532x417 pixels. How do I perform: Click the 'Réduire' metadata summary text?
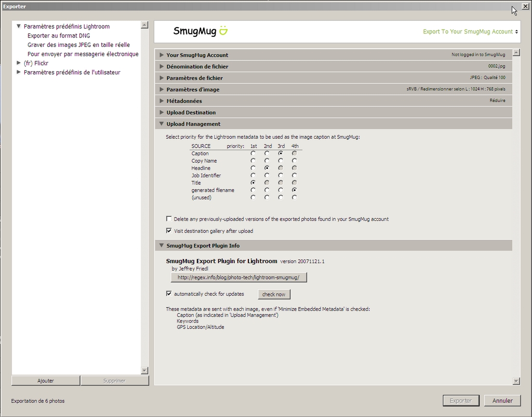pyautogui.click(x=497, y=100)
